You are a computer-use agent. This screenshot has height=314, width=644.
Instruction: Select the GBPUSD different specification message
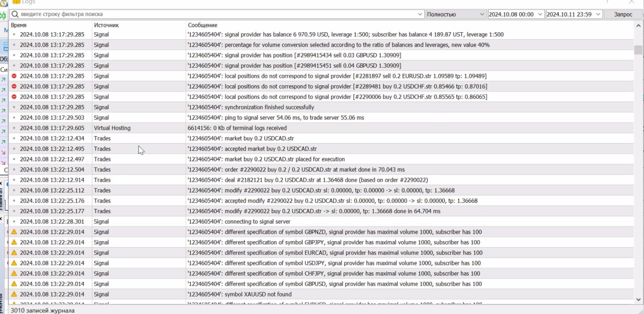coord(335,284)
